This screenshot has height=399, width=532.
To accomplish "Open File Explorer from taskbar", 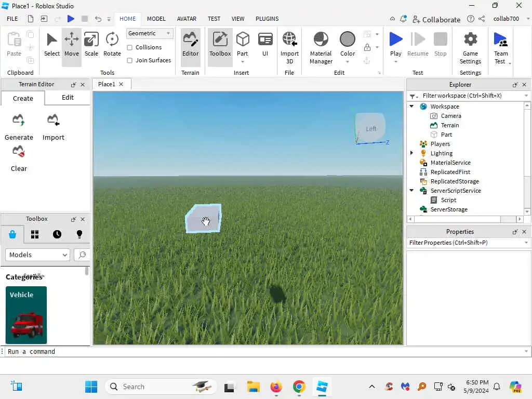I will (x=253, y=387).
